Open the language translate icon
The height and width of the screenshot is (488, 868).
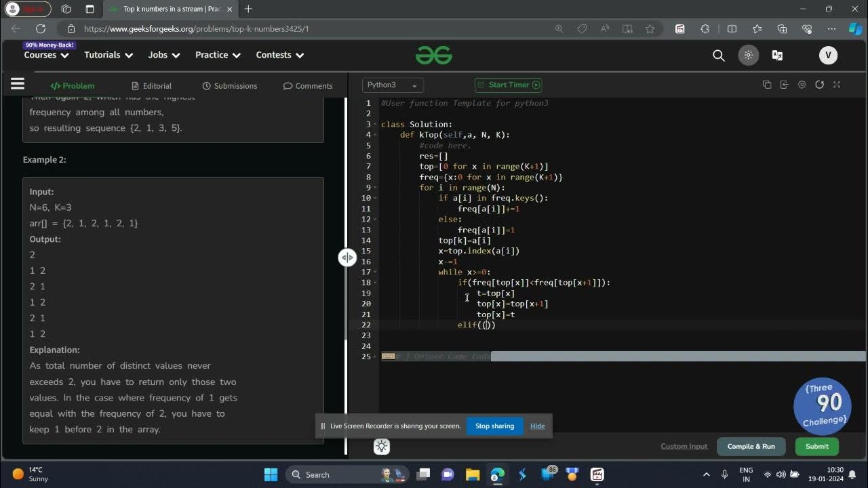pos(778,56)
